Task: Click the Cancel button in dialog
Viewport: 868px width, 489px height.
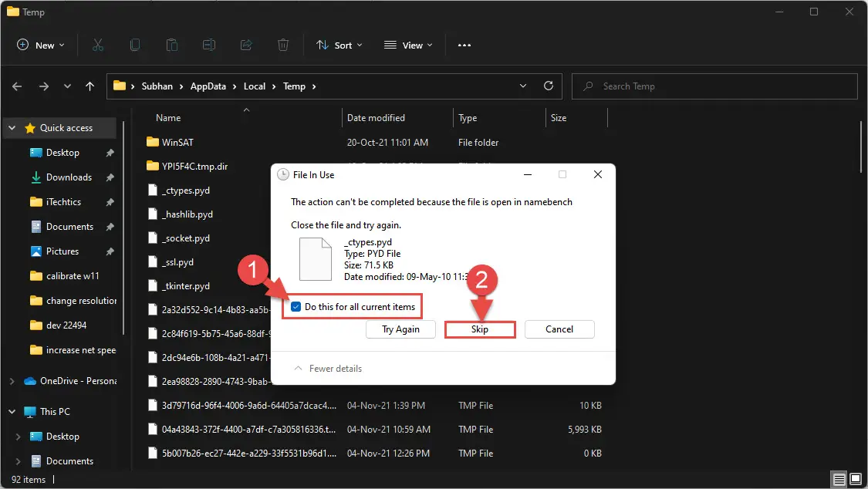Action: pyautogui.click(x=559, y=329)
